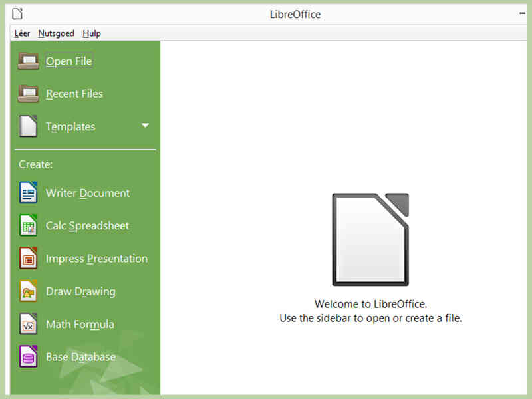
Task: Create a new Base Database
Action: pyautogui.click(x=80, y=357)
